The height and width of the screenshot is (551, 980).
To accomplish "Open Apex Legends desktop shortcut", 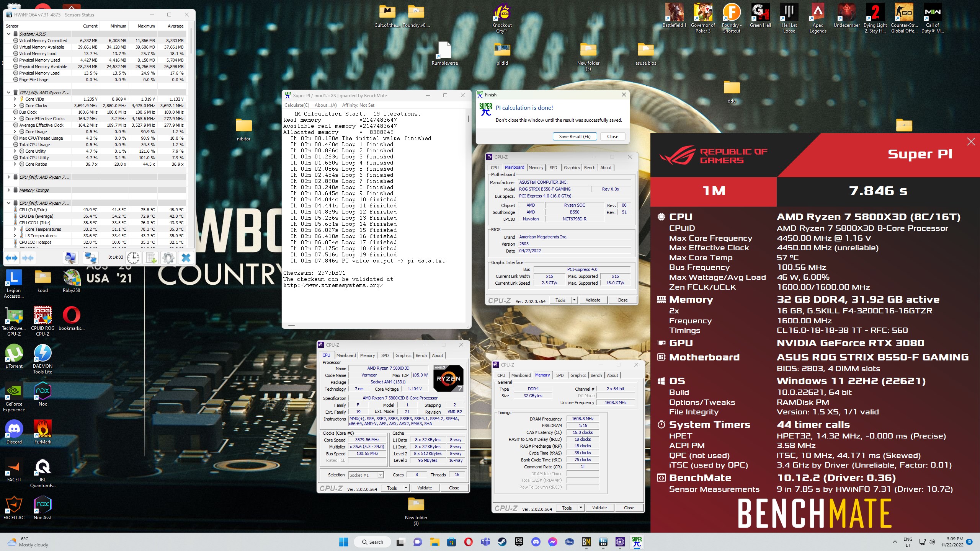I will (x=818, y=18).
